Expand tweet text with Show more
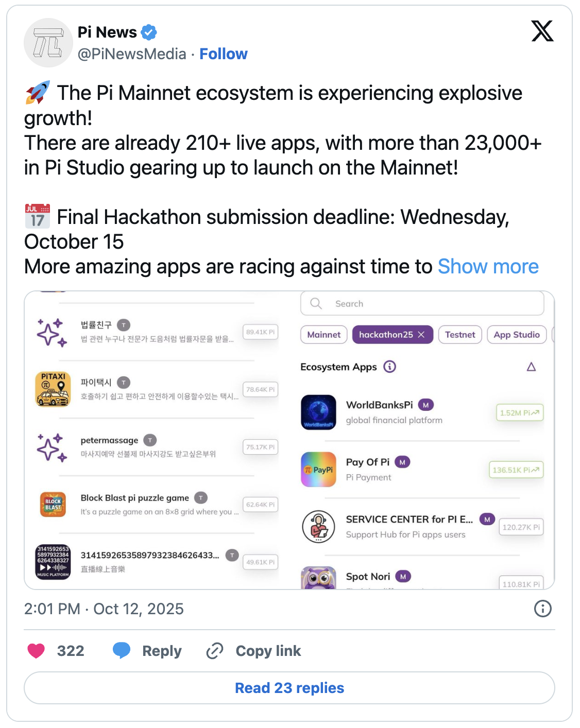580x728 pixels. 488,267
